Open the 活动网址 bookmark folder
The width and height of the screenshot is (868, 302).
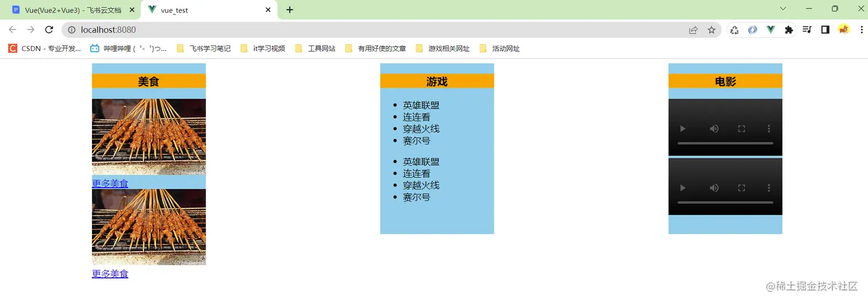[x=499, y=49]
